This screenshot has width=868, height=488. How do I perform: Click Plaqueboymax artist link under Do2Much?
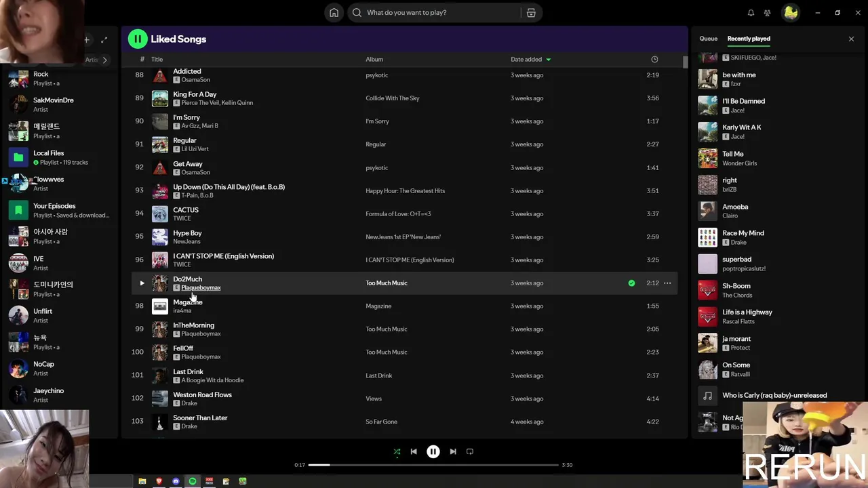(x=201, y=288)
